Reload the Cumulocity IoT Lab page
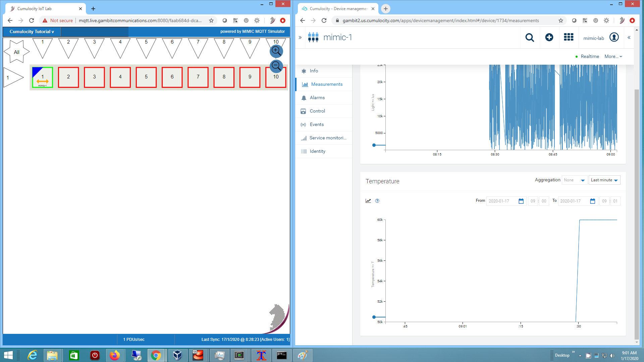Viewport: 644px width, 362px height. click(32, 20)
